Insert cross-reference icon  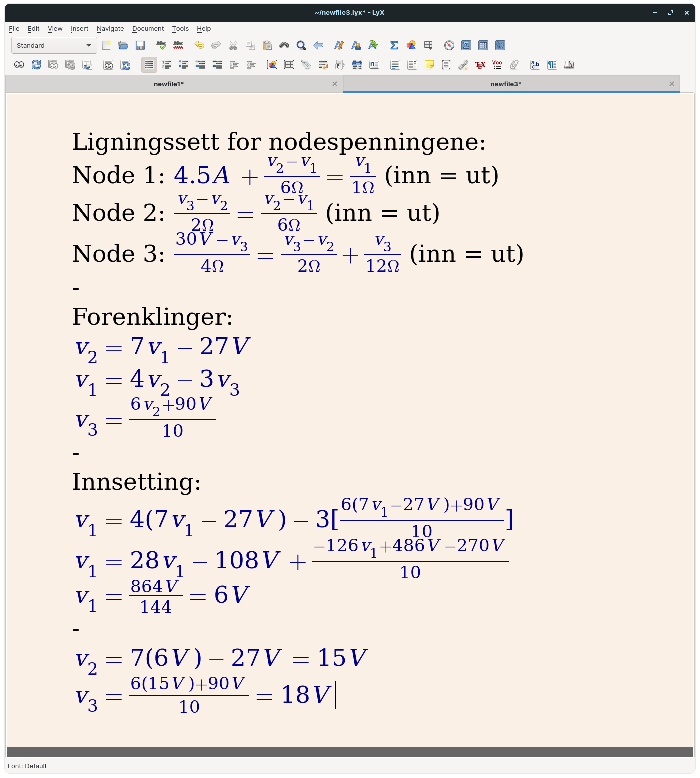point(323,65)
